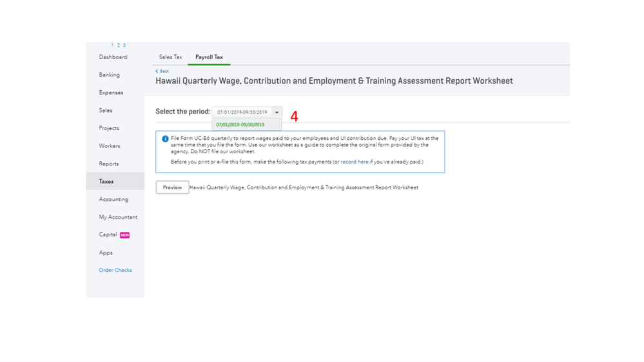Open the Expenses section
Viewport: 644px width, 362px height.
coord(111,93)
